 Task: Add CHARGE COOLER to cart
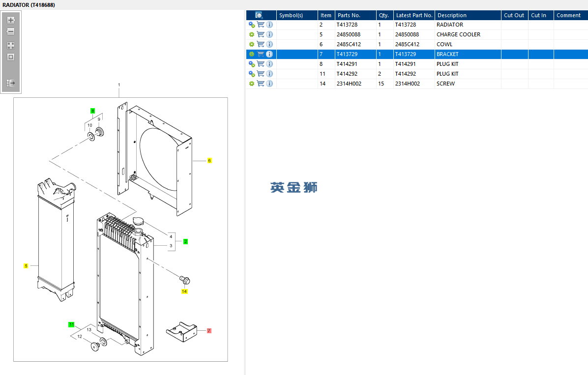[x=261, y=34]
